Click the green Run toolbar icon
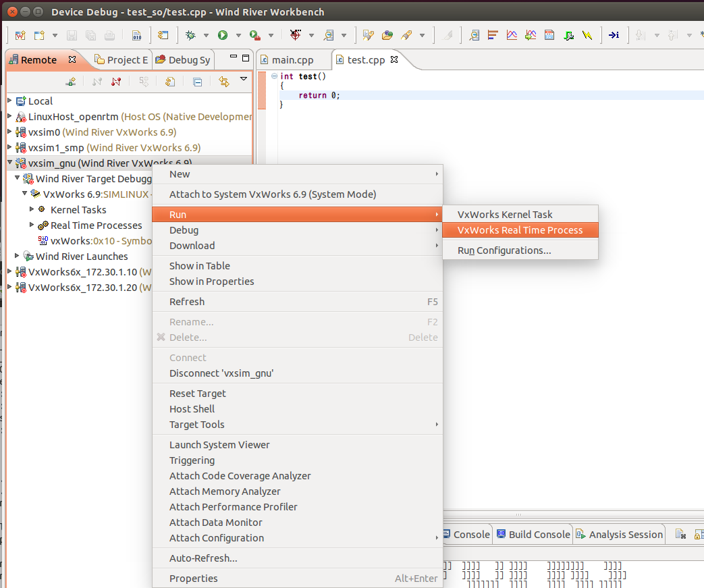The width and height of the screenshot is (704, 588). [223, 35]
